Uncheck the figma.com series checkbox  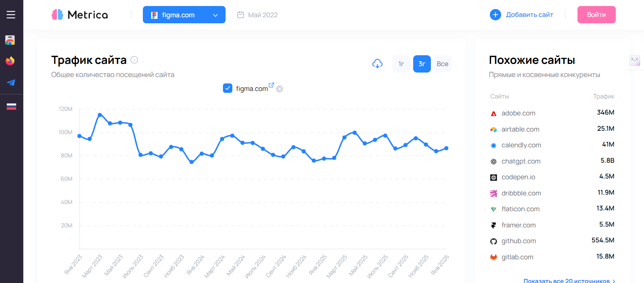point(227,88)
